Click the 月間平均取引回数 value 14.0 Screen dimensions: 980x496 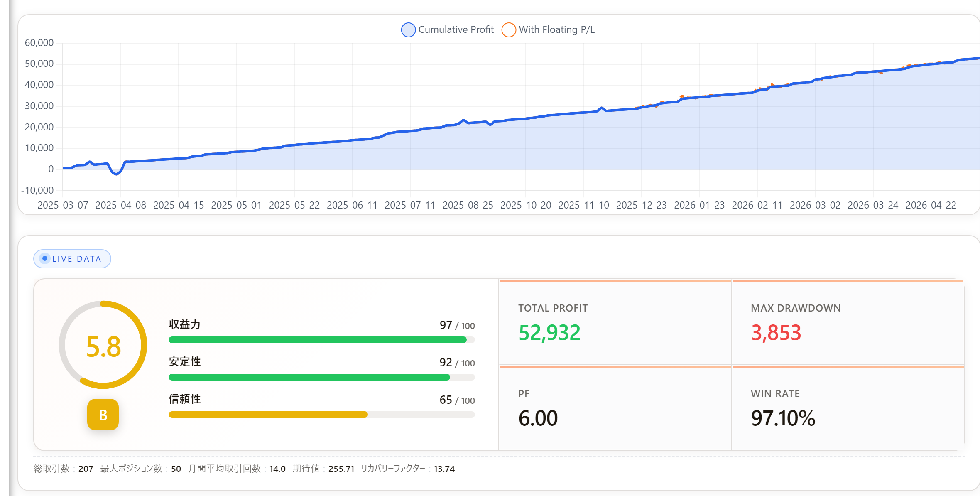pyautogui.click(x=277, y=469)
